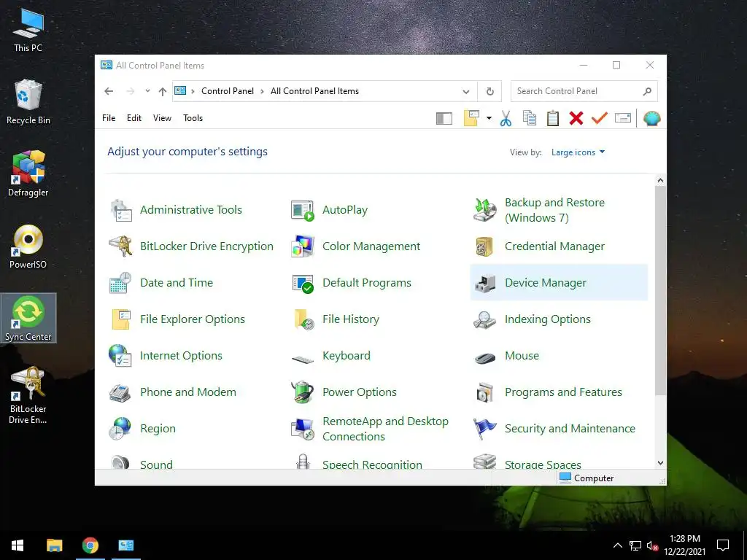Open the Credential Manager link

click(554, 246)
